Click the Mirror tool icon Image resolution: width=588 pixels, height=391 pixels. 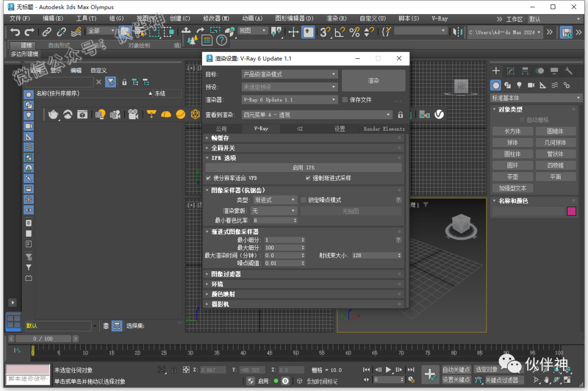[x=457, y=32]
